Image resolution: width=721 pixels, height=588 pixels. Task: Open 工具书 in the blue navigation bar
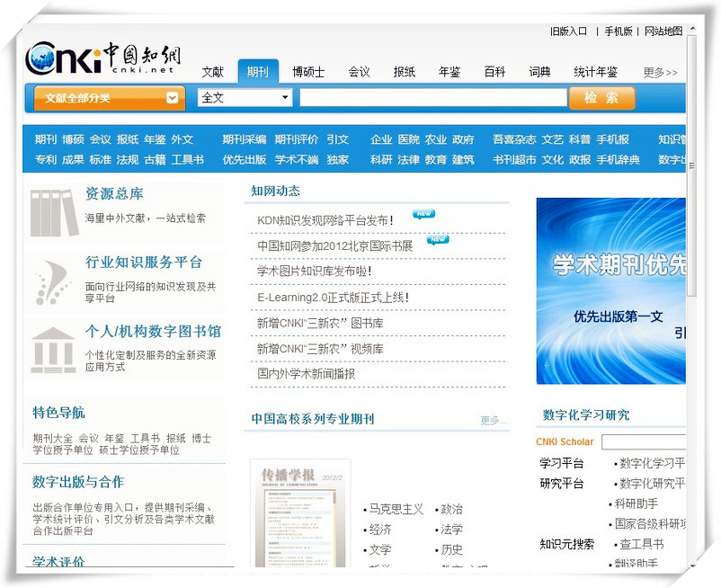click(x=187, y=159)
